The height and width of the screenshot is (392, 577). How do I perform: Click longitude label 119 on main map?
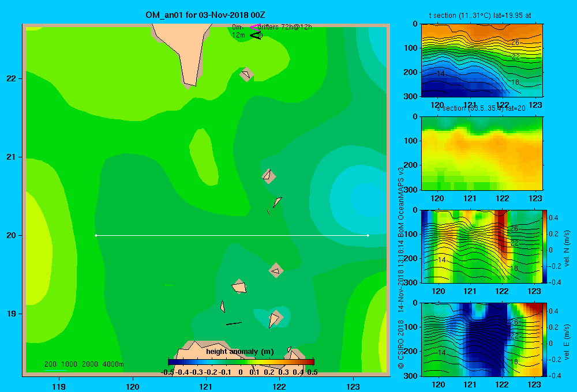(x=59, y=386)
